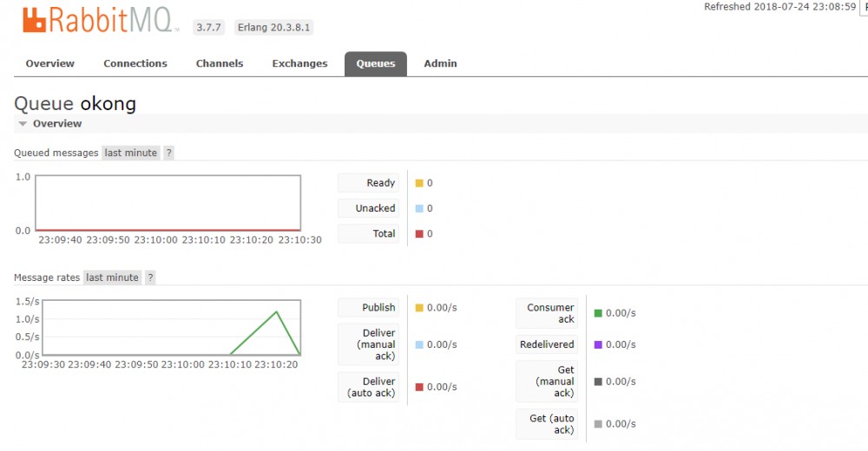Click the light blue Unacked swatch
The height and width of the screenshot is (451, 868).
point(419,209)
